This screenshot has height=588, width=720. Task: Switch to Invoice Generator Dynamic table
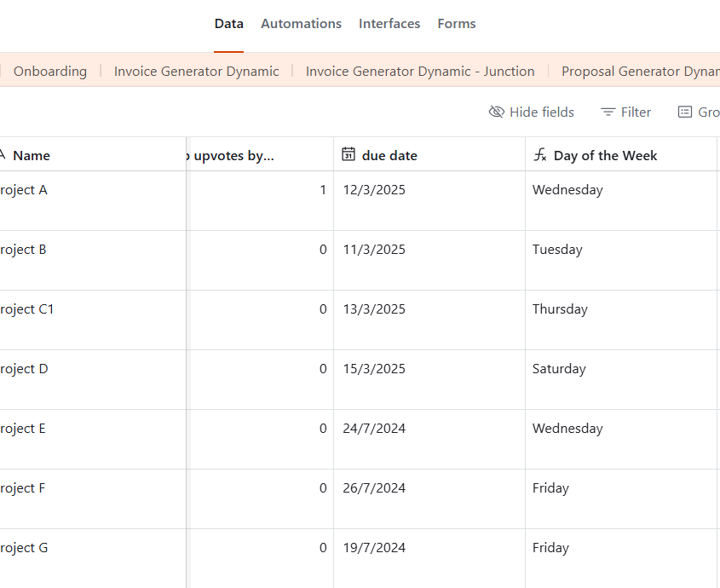tap(196, 72)
